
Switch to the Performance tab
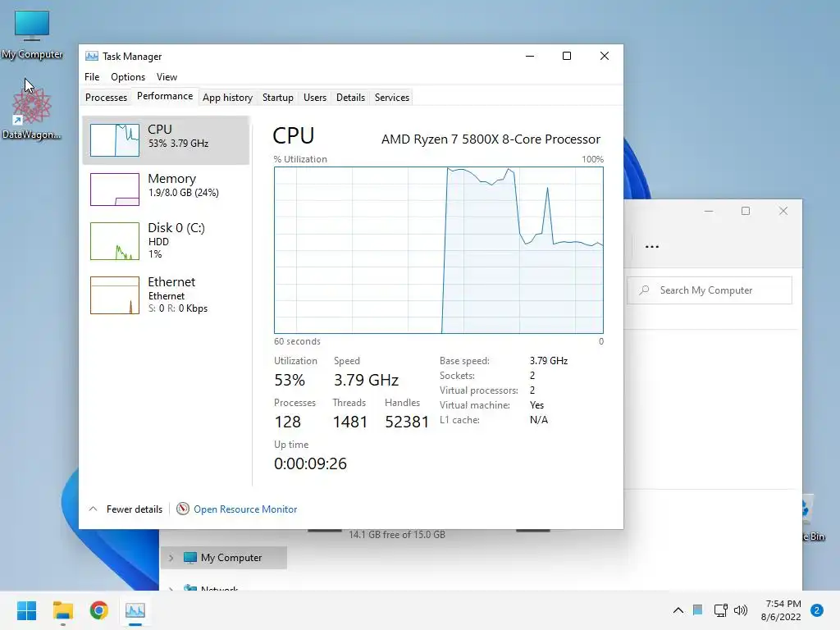[165, 97]
